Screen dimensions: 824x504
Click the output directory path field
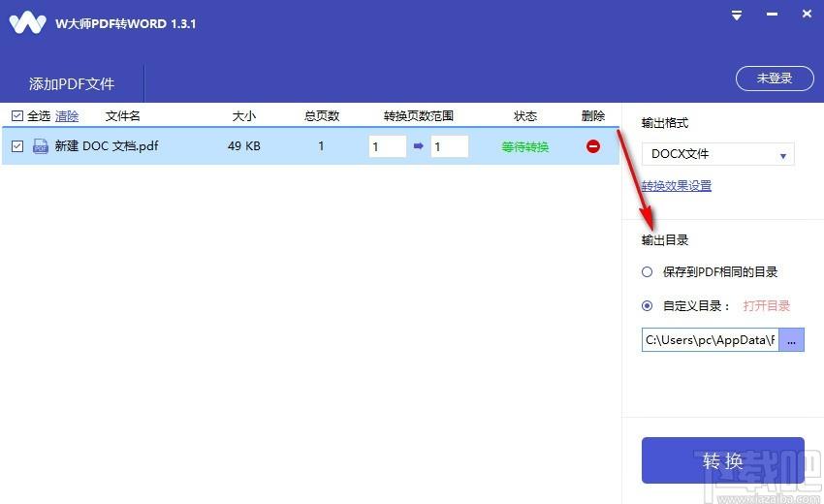(x=710, y=340)
